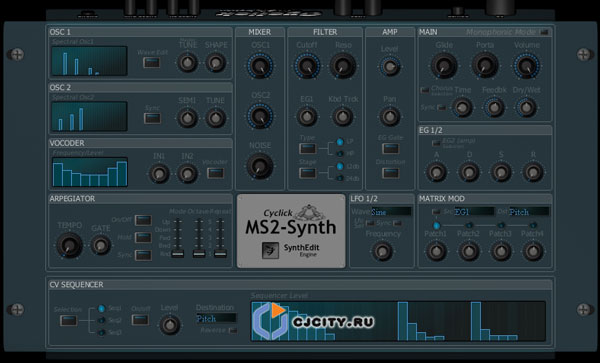The height and width of the screenshot is (363, 600).
Task: Enable the Vocoder button
Action: 215,173
